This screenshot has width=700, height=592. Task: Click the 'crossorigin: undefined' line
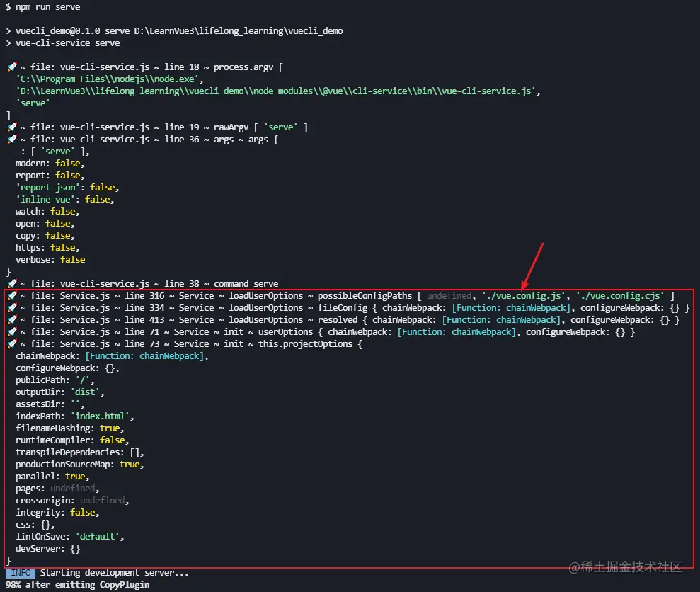[72, 501]
